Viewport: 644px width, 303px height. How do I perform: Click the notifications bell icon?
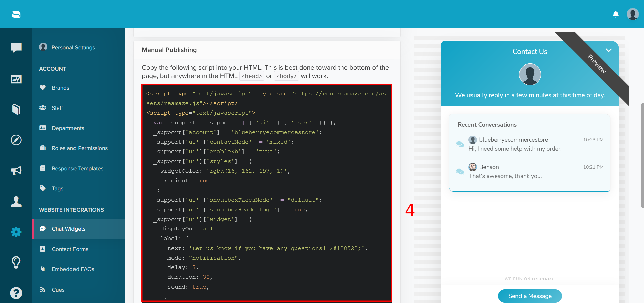[x=616, y=14]
